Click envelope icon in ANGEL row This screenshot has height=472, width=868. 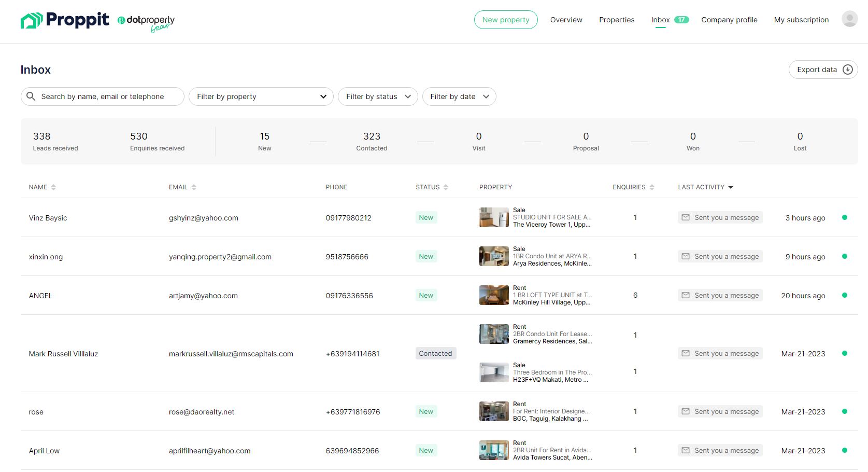pyautogui.click(x=686, y=295)
